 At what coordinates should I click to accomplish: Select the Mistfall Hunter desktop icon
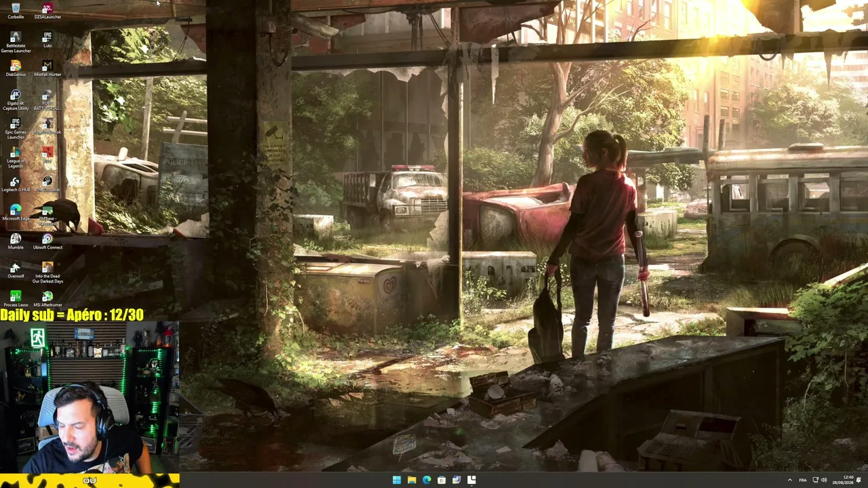(47, 68)
